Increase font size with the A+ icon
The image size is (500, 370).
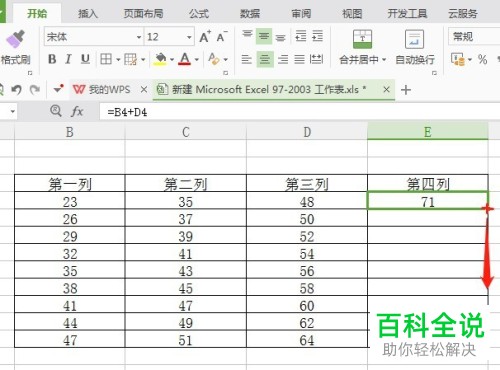205,36
